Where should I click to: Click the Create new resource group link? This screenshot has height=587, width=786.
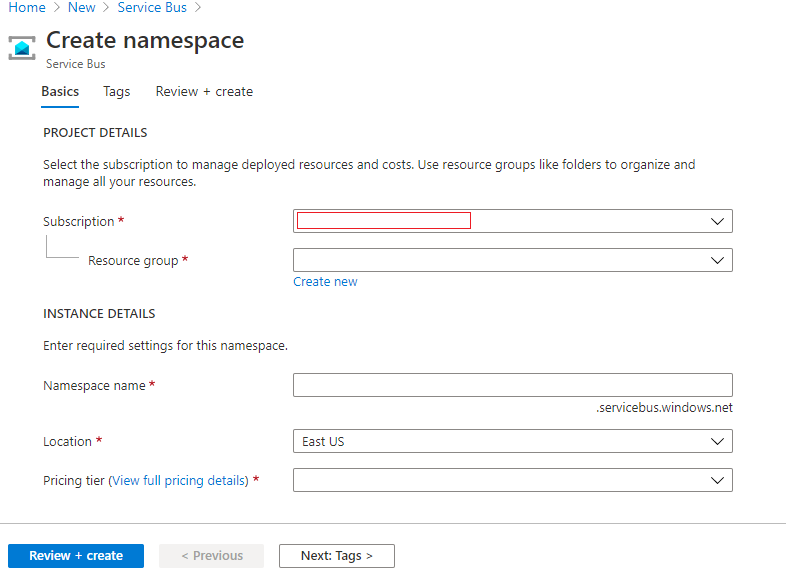(x=325, y=282)
